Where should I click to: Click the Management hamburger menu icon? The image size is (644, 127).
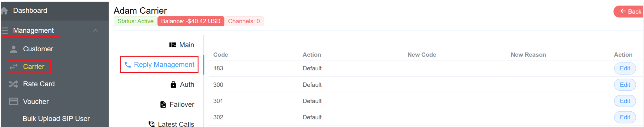coord(5,31)
